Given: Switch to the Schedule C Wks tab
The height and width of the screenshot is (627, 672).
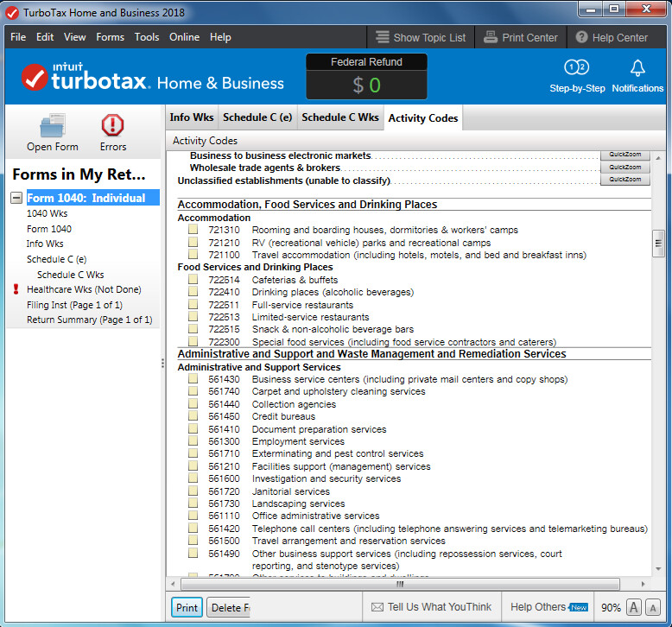Looking at the screenshot, I should click(x=340, y=117).
